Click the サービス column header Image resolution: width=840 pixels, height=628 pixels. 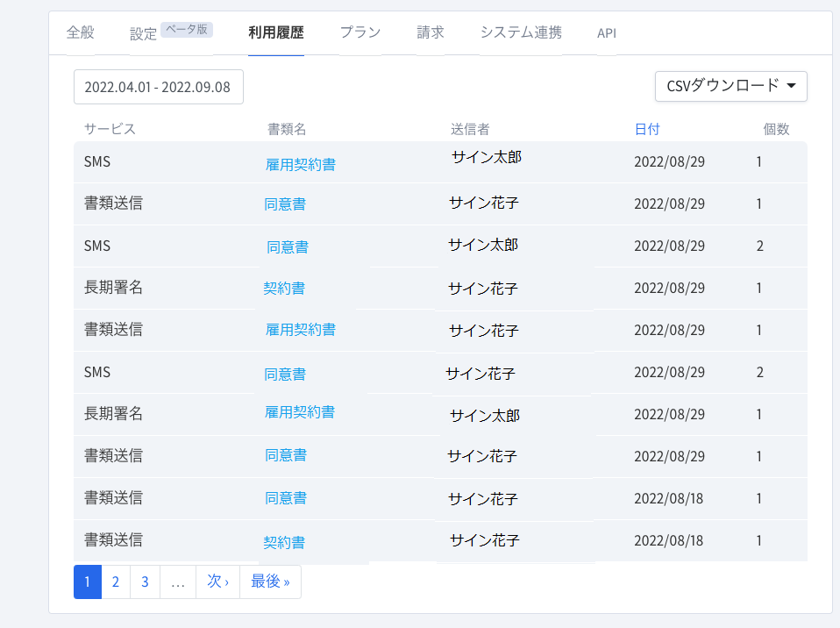[110, 129]
